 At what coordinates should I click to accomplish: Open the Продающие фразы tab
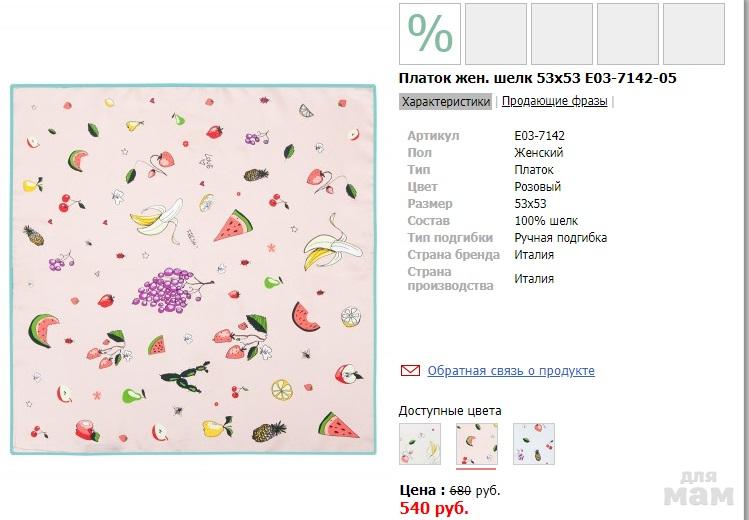(x=555, y=101)
